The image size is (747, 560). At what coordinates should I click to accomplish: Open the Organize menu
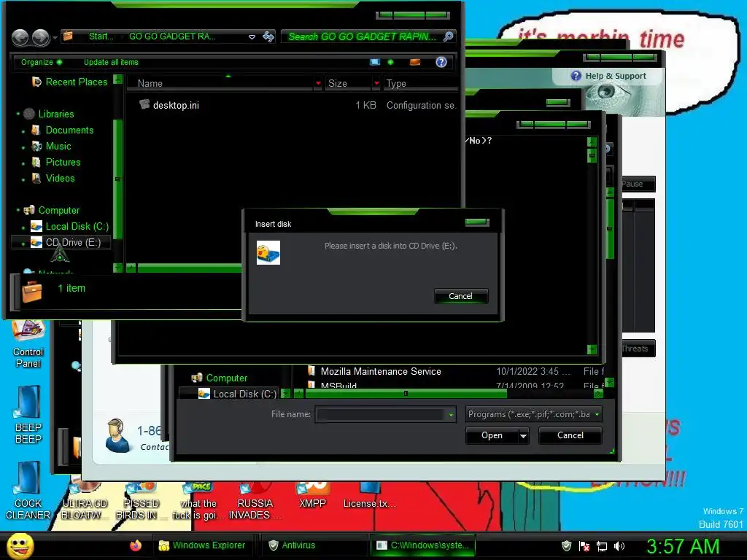[41, 62]
